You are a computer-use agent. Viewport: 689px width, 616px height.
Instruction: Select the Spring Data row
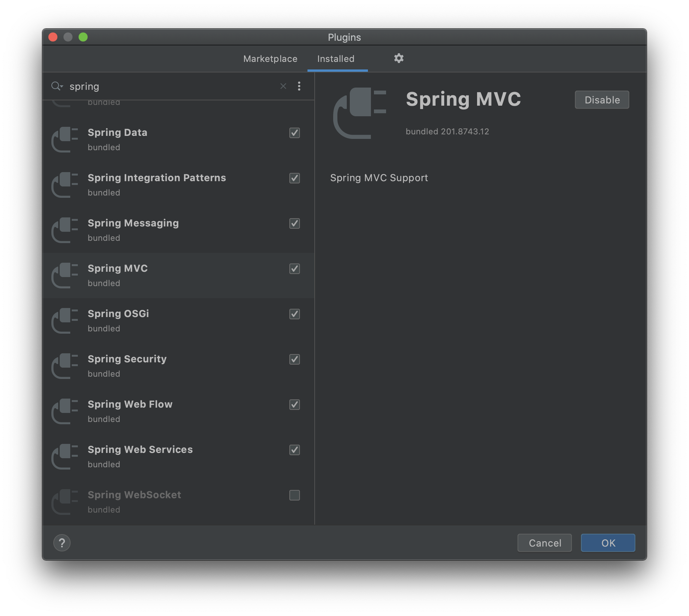[179, 140]
